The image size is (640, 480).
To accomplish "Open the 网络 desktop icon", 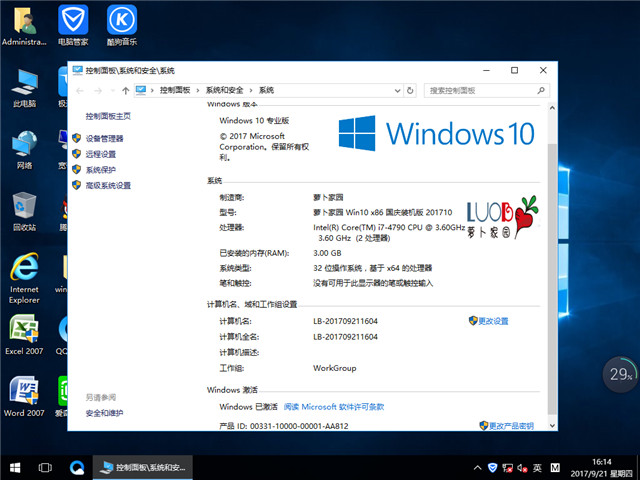I will click(24, 149).
